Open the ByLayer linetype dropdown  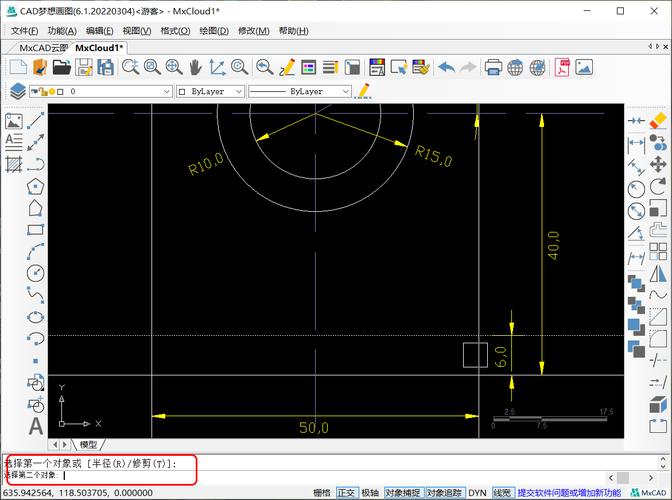(x=345, y=91)
